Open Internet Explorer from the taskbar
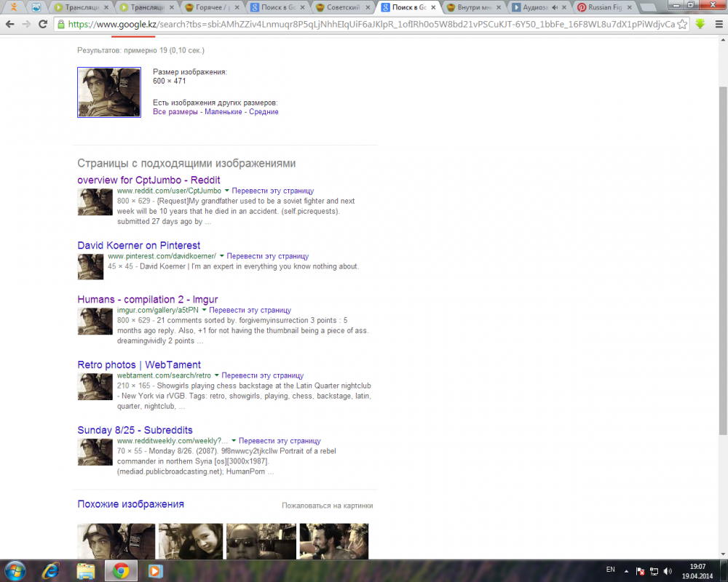This screenshot has height=582, width=728. coord(51,570)
